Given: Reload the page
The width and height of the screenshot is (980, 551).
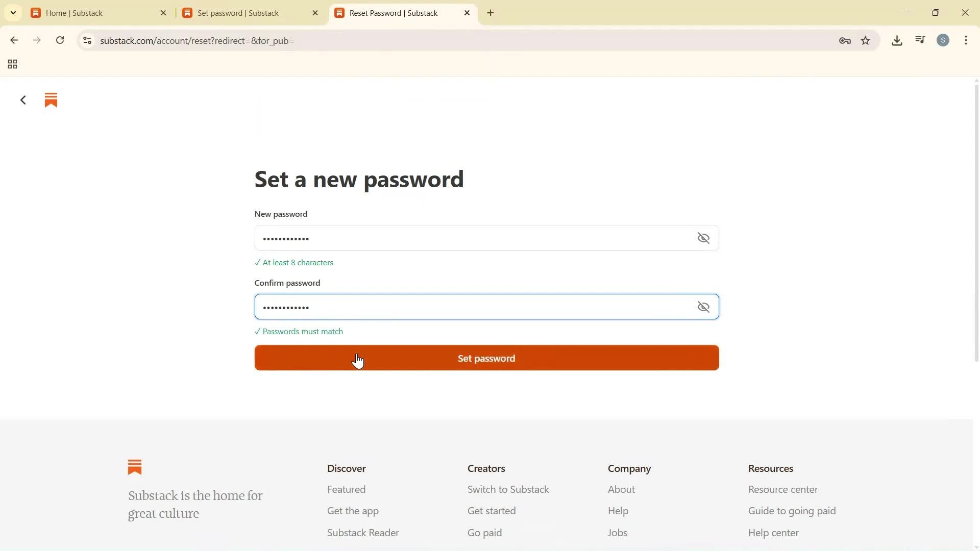Looking at the screenshot, I should tap(60, 40).
